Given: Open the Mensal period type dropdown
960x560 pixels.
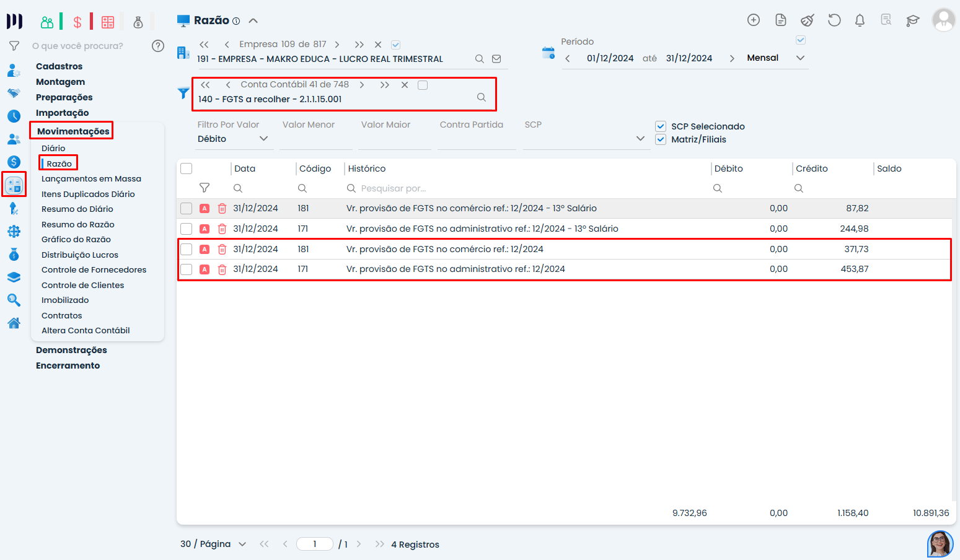Looking at the screenshot, I should coord(777,58).
